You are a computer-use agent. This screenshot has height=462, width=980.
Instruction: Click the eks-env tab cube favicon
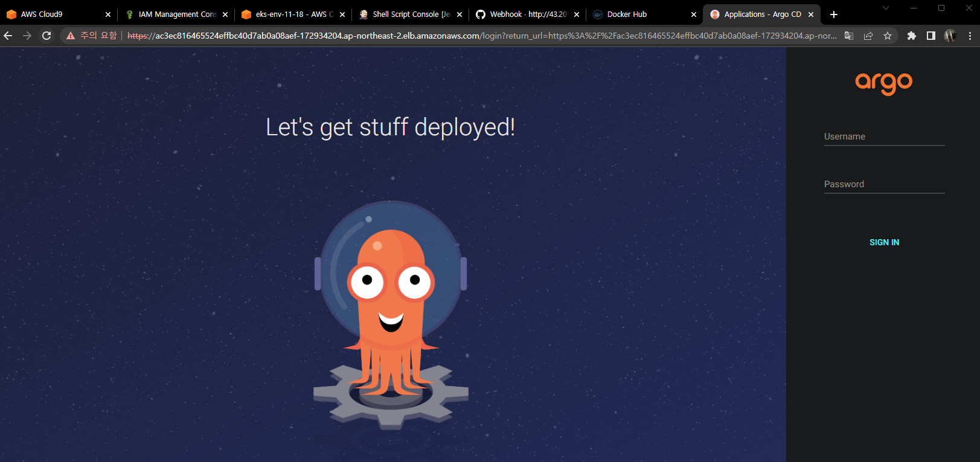click(x=246, y=14)
